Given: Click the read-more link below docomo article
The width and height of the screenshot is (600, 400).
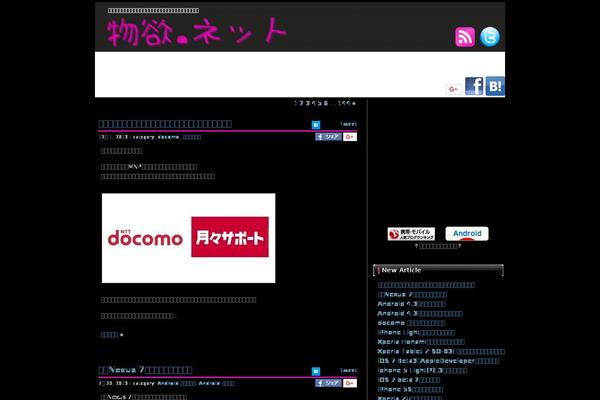Looking at the screenshot, I should point(112,335).
